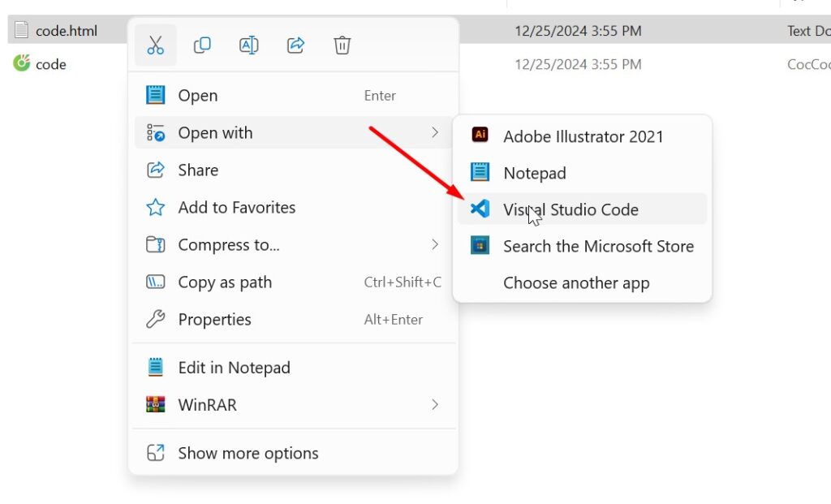
Task: Select Choose another app
Action: (x=576, y=283)
